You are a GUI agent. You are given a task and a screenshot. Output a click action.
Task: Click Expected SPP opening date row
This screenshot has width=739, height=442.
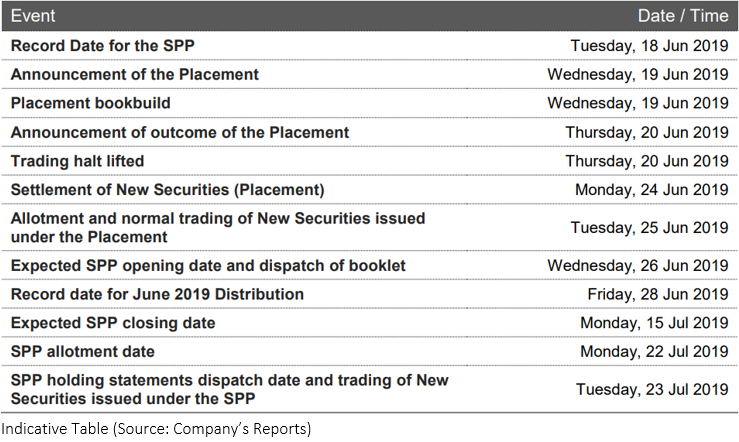370,266
